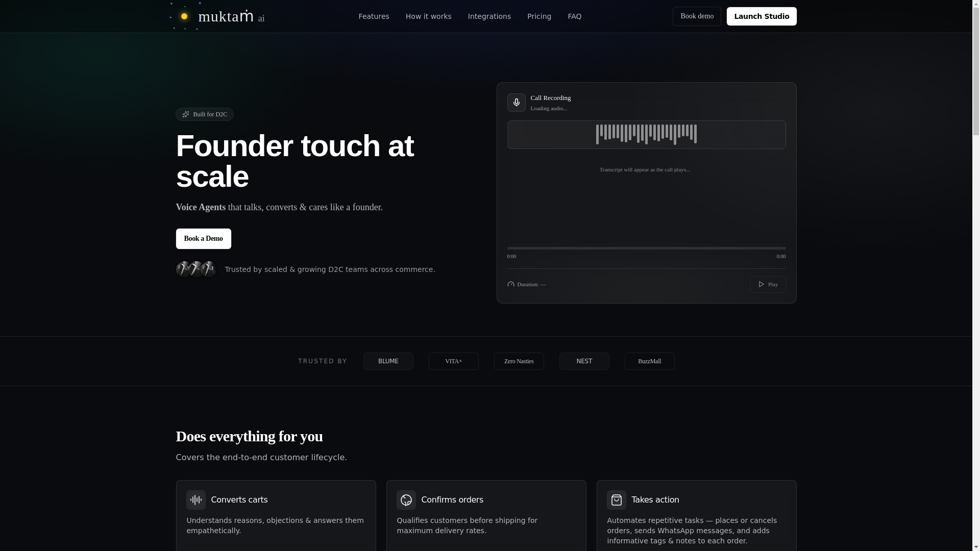Click the sparkle icon in Built for D2C badge
Image resolution: width=980 pixels, height=551 pixels.
pyautogui.click(x=186, y=114)
